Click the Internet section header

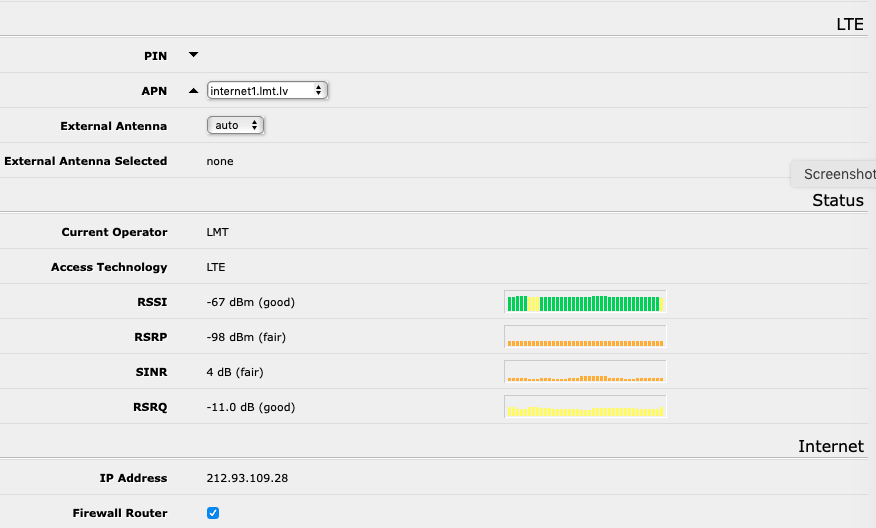[x=831, y=446]
